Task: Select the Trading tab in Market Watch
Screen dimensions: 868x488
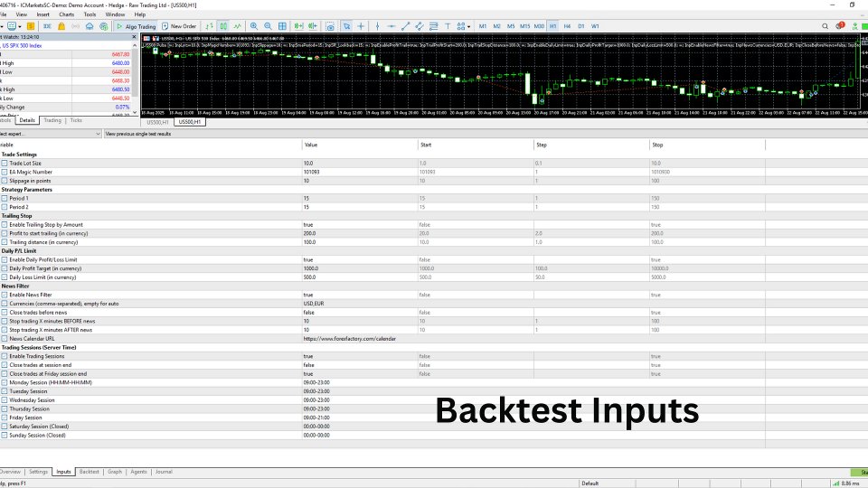Action: pos(52,120)
